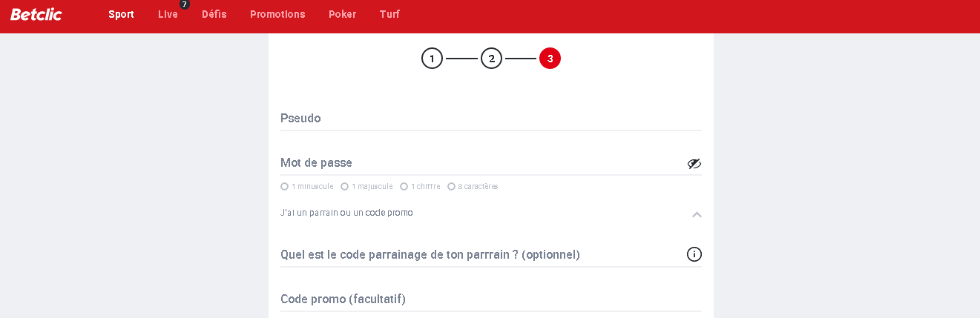Go to Promotions page
Viewport: 980px width, 318px height.
coord(277,14)
